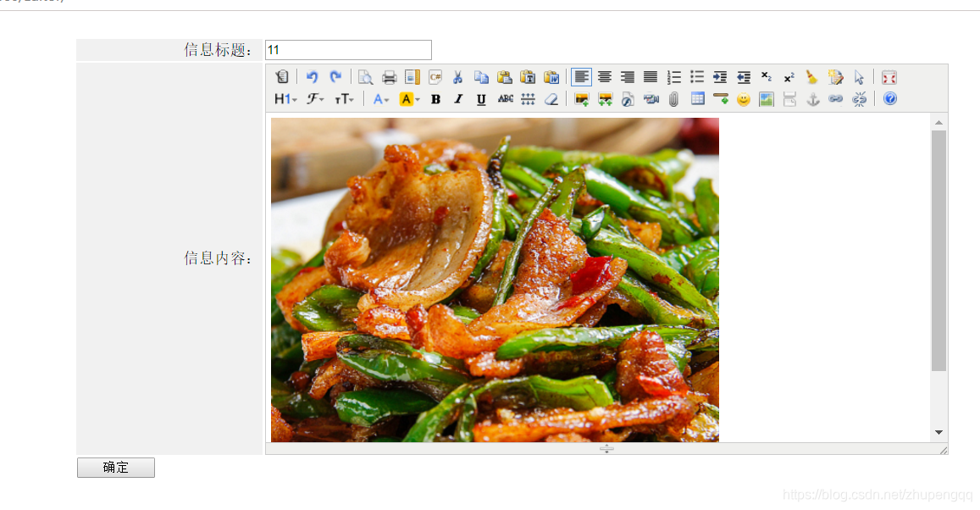Click the editor scrollbar down arrow

[x=938, y=433]
